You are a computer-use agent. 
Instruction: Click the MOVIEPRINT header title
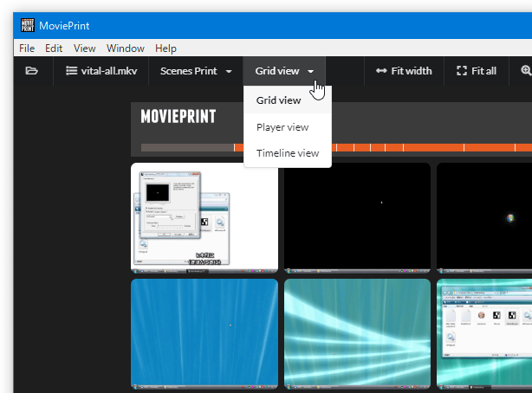[178, 117]
